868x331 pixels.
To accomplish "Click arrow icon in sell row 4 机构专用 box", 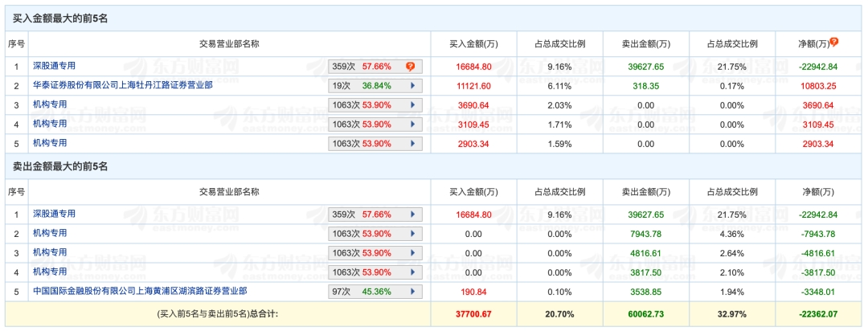I will coord(412,272).
